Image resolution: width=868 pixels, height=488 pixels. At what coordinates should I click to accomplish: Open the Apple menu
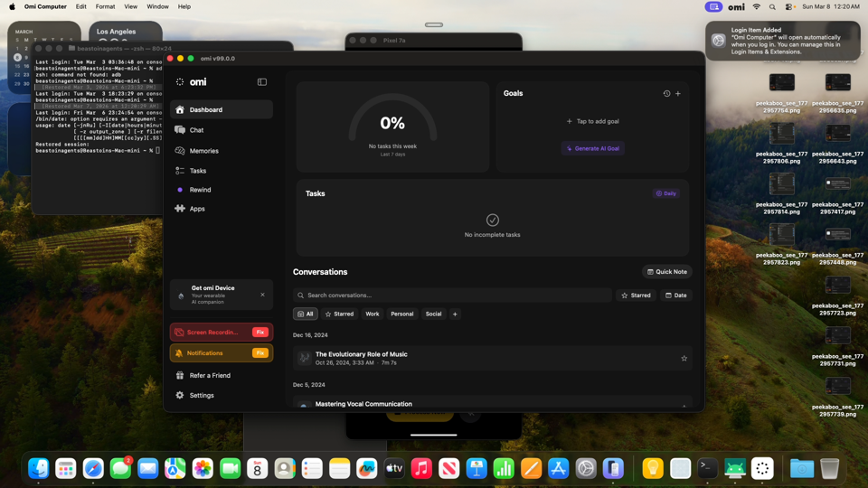pos(12,6)
